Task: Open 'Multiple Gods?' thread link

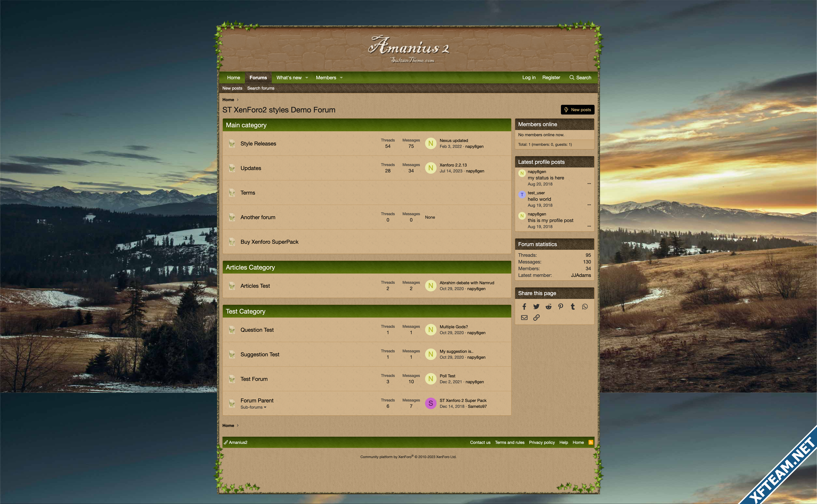Action: (x=453, y=327)
